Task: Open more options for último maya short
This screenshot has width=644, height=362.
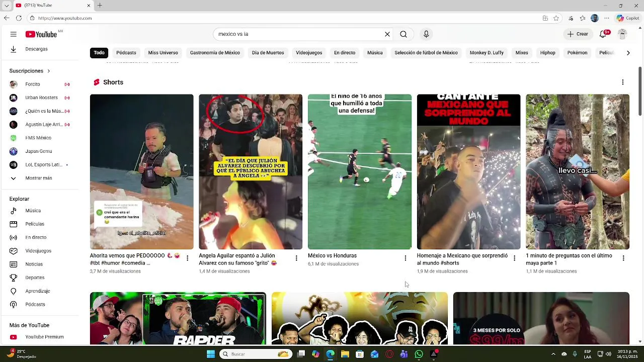Action: click(x=623, y=258)
